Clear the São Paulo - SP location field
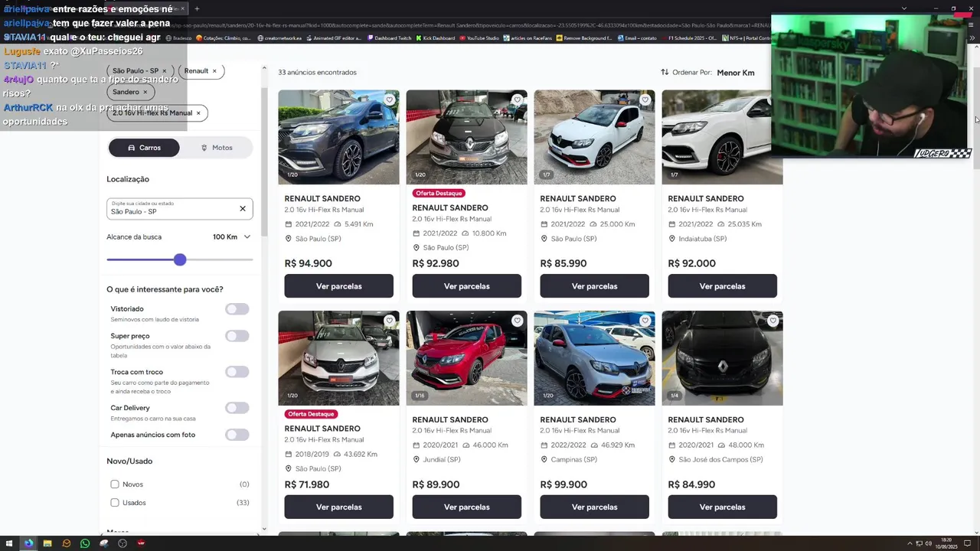This screenshot has height=551, width=980. click(x=243, y=209)
